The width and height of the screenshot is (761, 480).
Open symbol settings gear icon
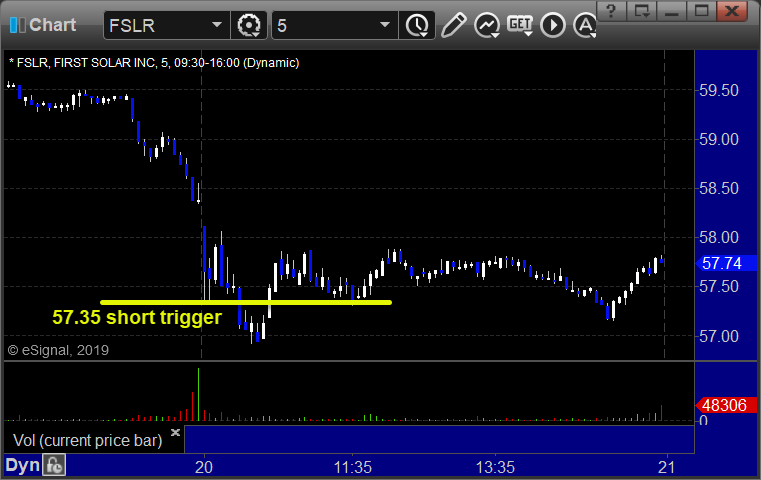[248, 25]
